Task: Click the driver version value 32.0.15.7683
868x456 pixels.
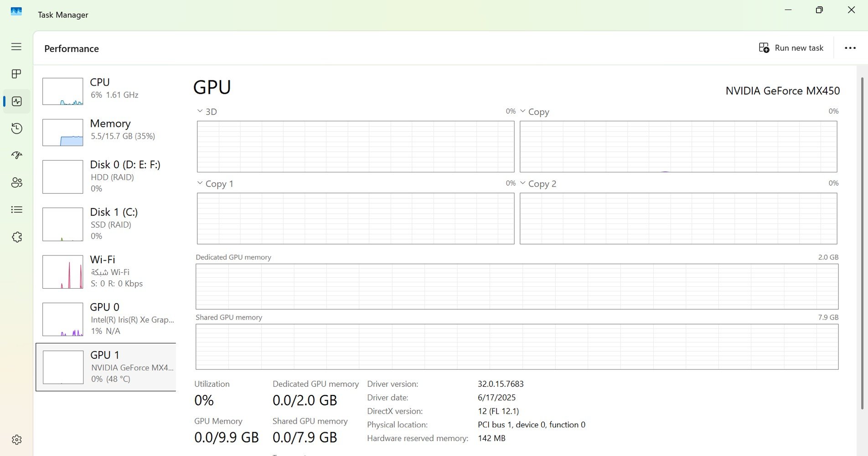Action: pyautogui.click(x=501, y=384)
